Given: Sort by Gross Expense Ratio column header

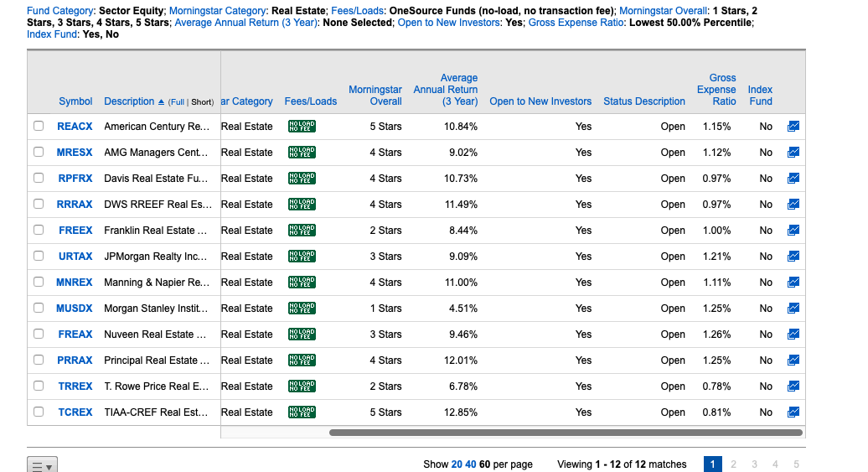Looking at the screenshot, I should 716,90.
